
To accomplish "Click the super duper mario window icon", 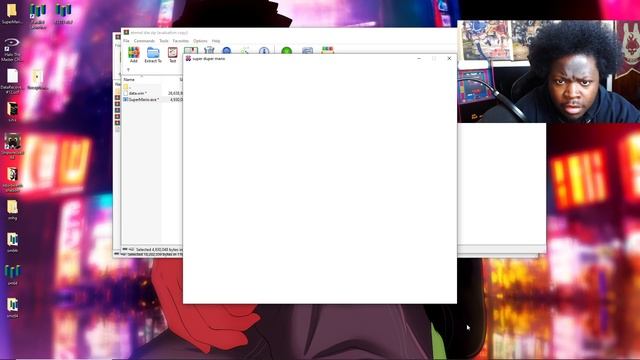I will tap(188, 58).
